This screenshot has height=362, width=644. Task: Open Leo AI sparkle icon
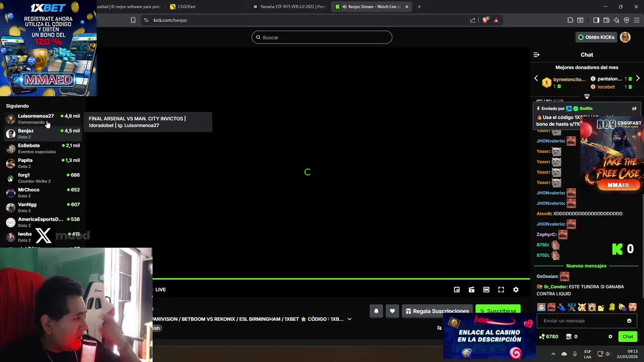point(616,20)
